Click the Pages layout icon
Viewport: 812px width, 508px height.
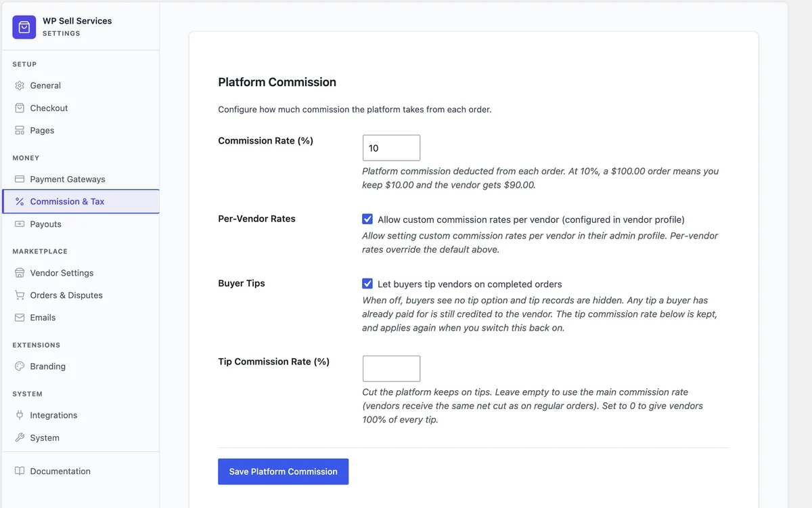[x=20, y=130]
